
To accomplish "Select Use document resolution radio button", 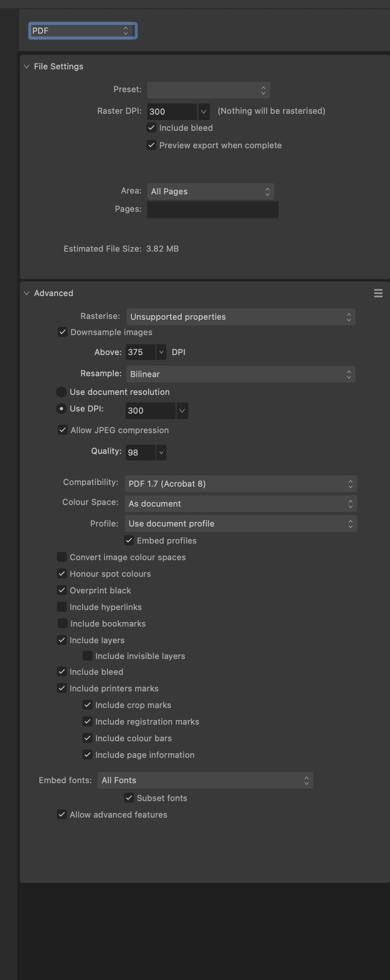I will [x=61, y=392].
